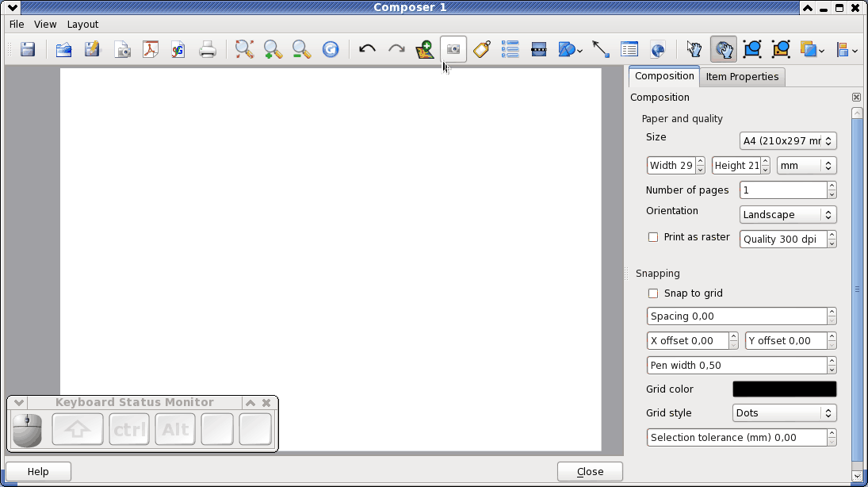Collapse Keyboard Status Monitor with the arrow left of its title
Screen dimensions: 868x487
(x=18, y=403)
